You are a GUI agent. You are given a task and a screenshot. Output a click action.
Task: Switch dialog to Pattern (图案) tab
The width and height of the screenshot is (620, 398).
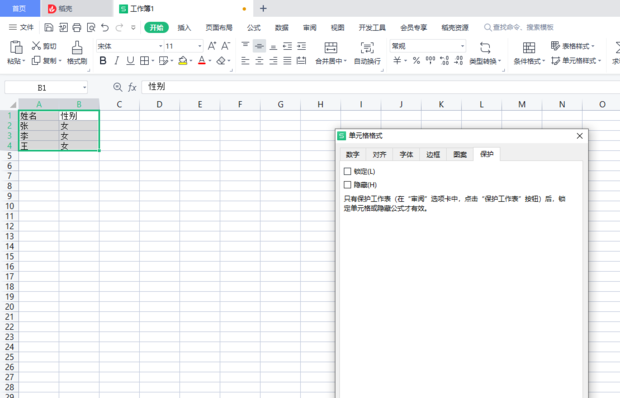click(460, 155)
